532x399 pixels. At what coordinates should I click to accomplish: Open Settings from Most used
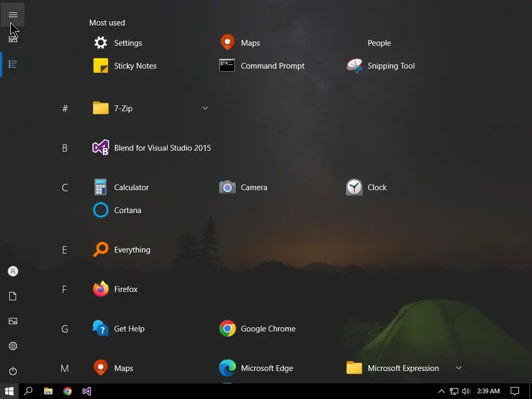[118, 43]
